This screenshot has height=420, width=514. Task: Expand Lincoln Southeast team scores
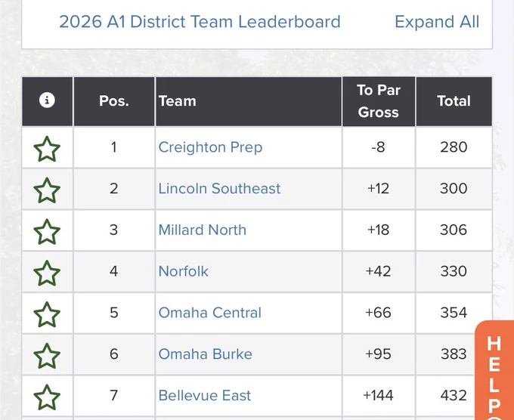click(219, 188)
